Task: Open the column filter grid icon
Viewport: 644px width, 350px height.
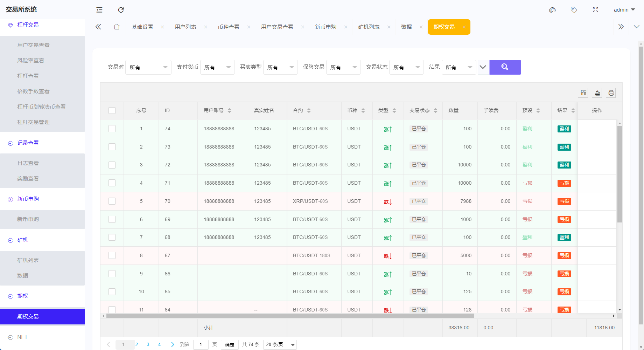Action: [583, 93]
